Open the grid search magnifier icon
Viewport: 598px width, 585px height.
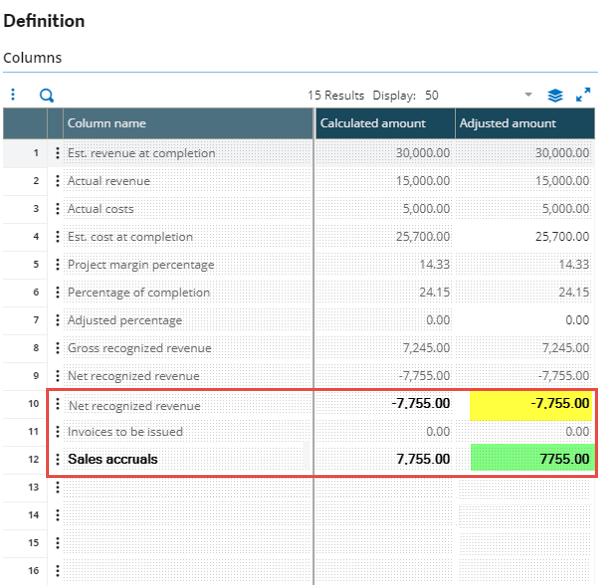click(47, 95)
